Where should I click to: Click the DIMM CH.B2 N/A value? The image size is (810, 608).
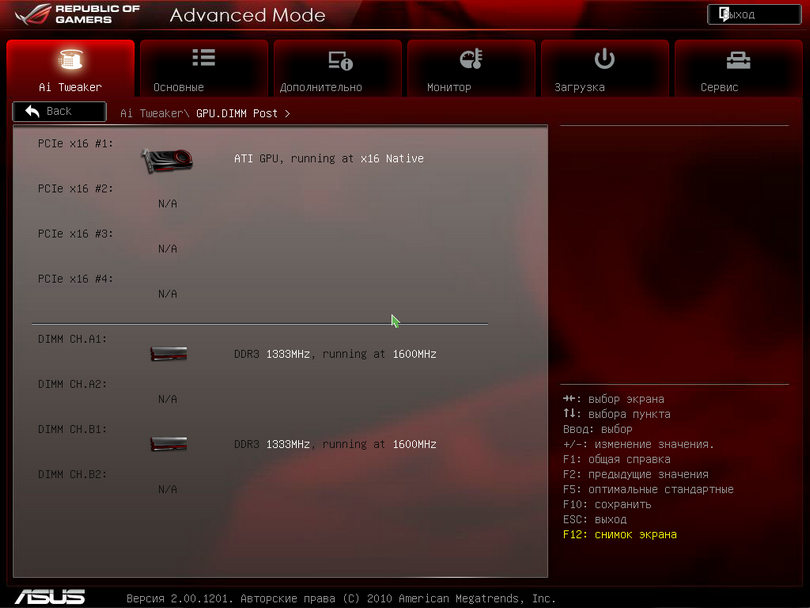point(168,489)
